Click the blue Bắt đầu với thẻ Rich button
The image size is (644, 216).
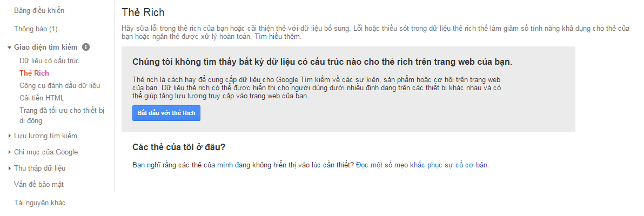pos(166,113)
